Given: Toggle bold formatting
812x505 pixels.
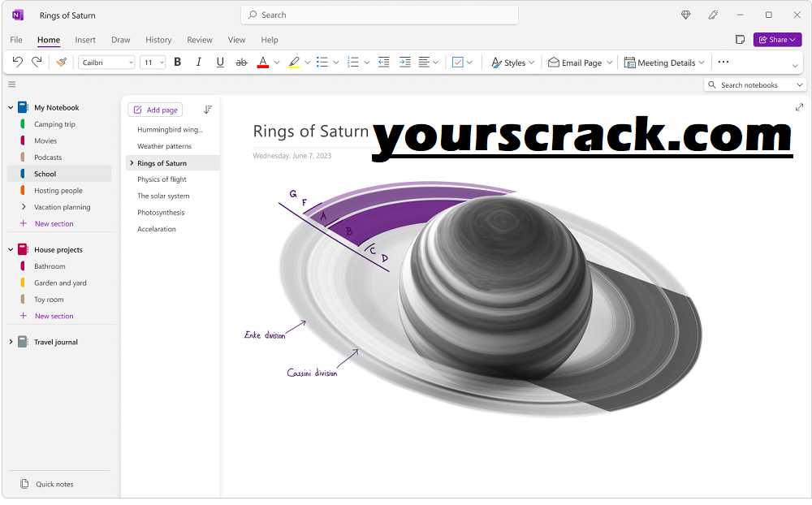Looking at the screenshot, I should pos(178,63).
